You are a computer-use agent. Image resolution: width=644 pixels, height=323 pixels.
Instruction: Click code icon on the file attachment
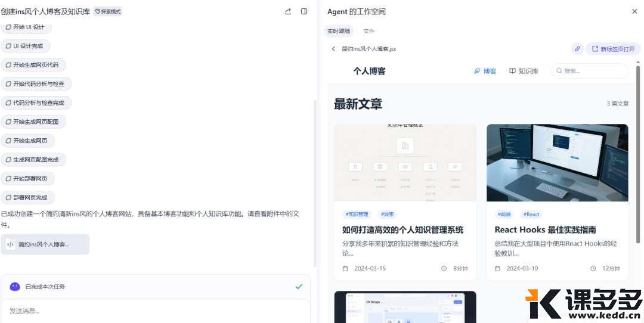point(10,244)
